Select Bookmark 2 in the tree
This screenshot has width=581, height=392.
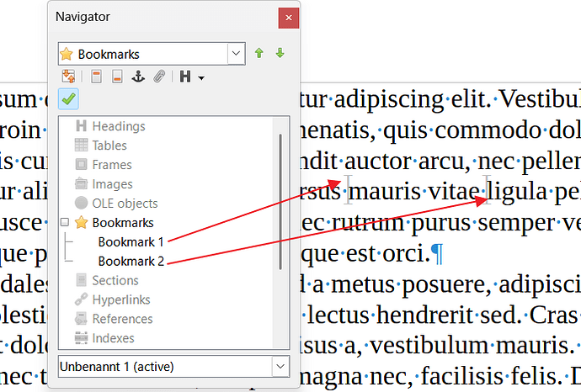130,262
